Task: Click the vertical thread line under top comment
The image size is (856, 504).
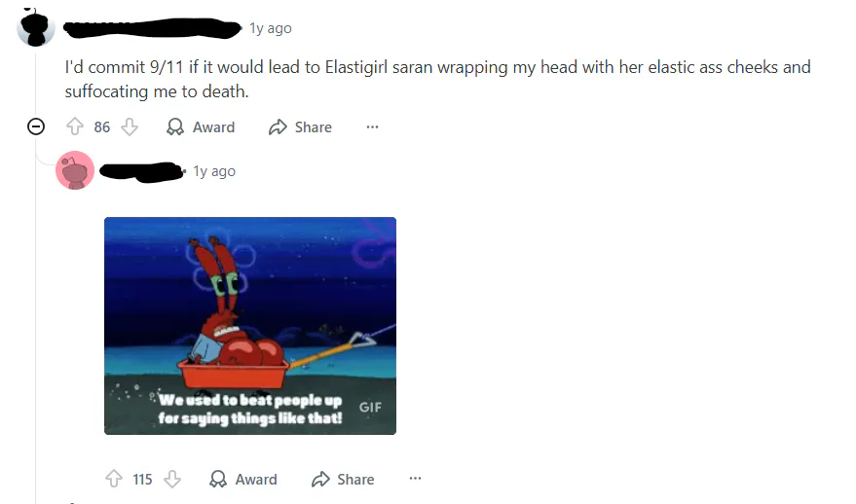Action: [x=36, y=316]
